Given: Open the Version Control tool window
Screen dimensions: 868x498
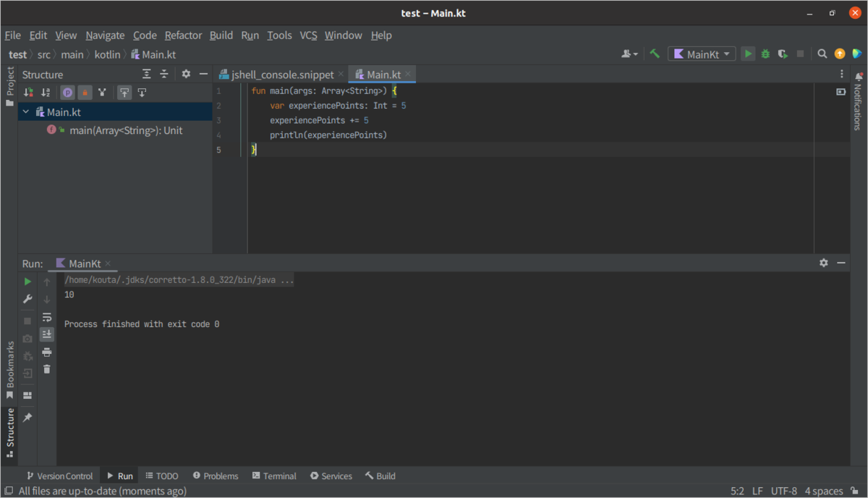Looking at the screenshot, I should click(x=59, y=476).
